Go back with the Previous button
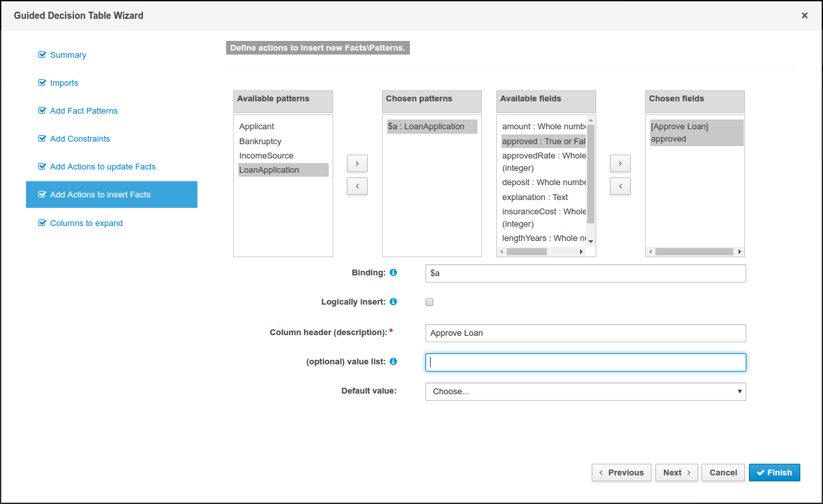The width and height of the screenshot is (823, 504). tap(621, 473)
